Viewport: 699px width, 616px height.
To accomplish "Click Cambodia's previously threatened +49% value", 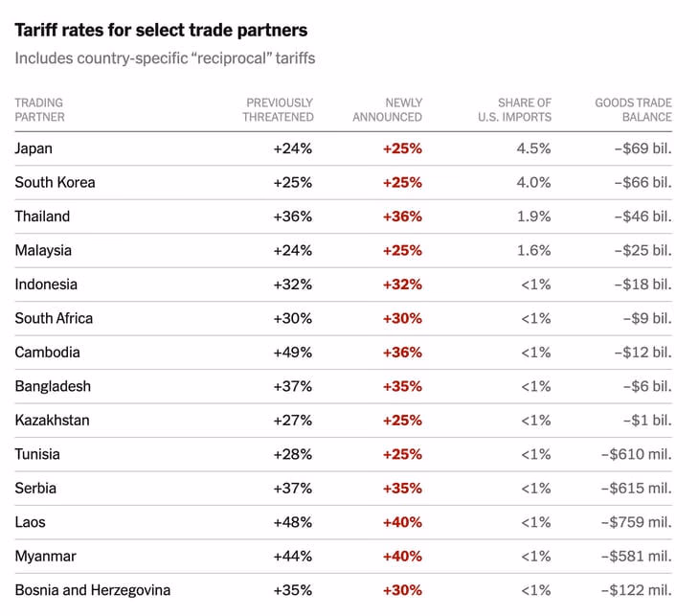I will click(x=292, y=353).
